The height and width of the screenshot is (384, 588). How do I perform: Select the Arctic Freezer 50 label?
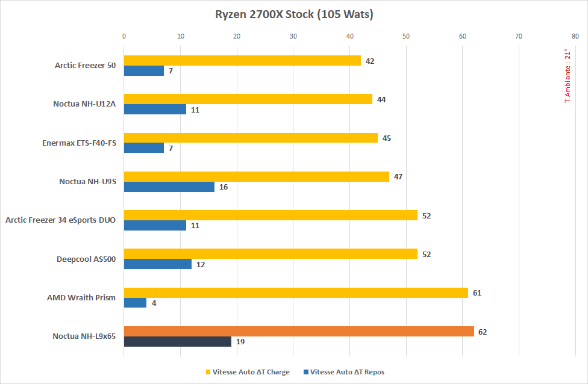point(85,65)
